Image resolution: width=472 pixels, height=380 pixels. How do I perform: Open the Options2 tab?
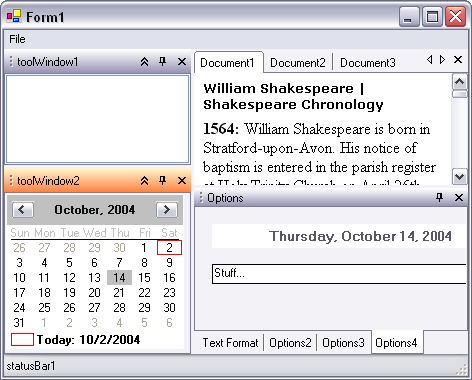[x=290, y=343]
